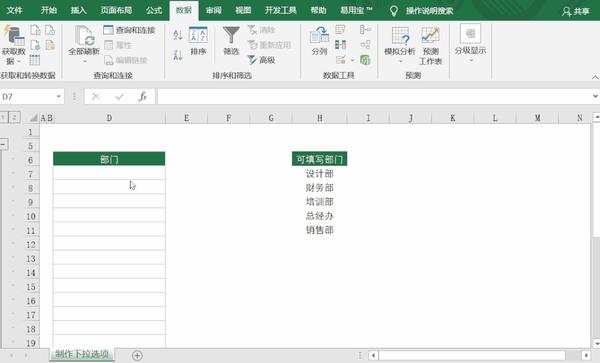Screen dimensions: 600x363
Task: Open the 文件 (File) tab
Action: [x=15, y=10]
